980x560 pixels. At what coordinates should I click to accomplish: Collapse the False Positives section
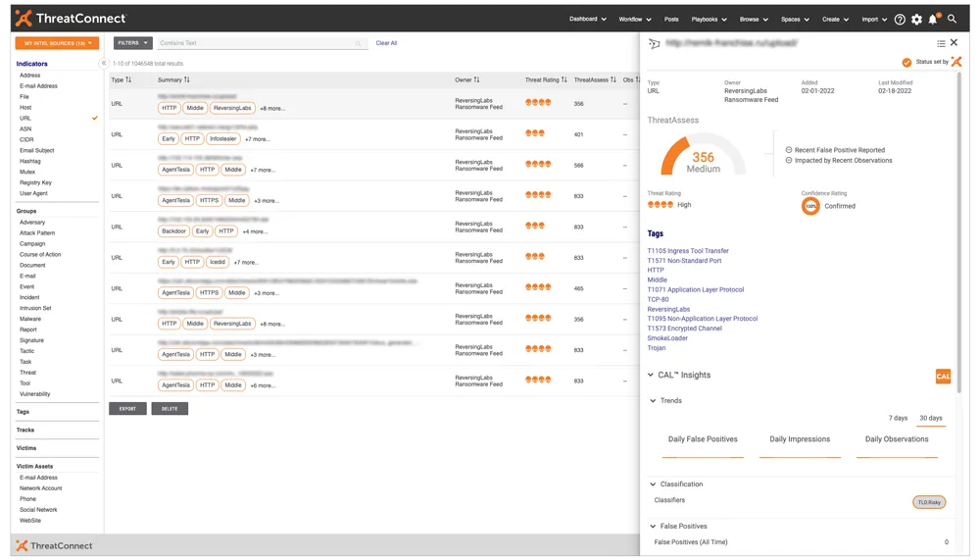tap(653, 527)
